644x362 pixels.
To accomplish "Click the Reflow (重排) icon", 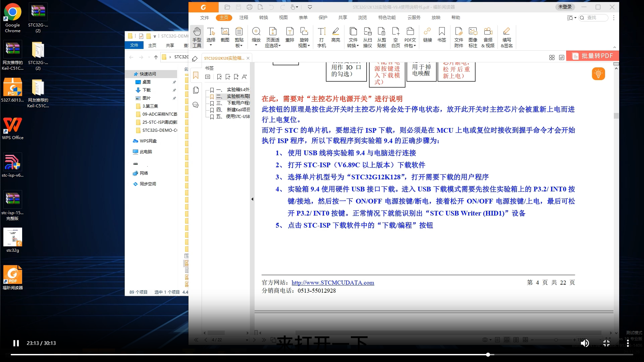I will (x=290, y=35).
